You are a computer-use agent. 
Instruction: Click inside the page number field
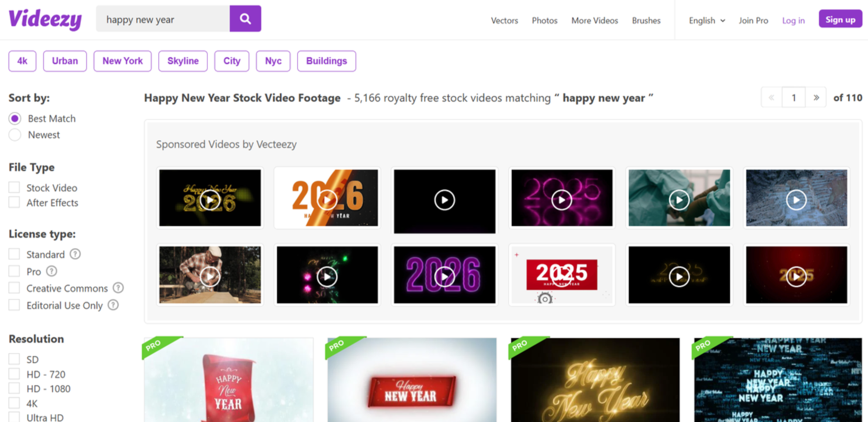coord(794,97)
